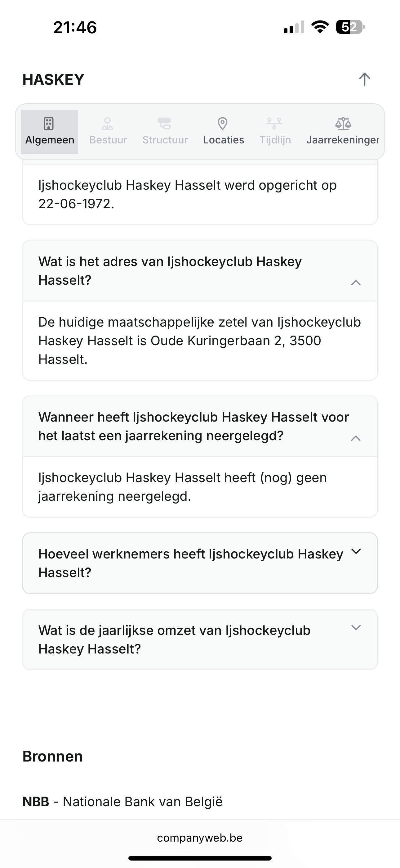This screenshot has width=400, height=868.
Task: Tap the Wi-Fi status icon
Action: pos(320,27)
